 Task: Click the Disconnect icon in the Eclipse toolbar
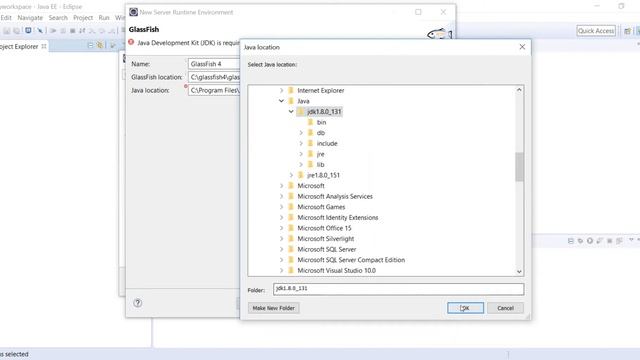[82, 31]
